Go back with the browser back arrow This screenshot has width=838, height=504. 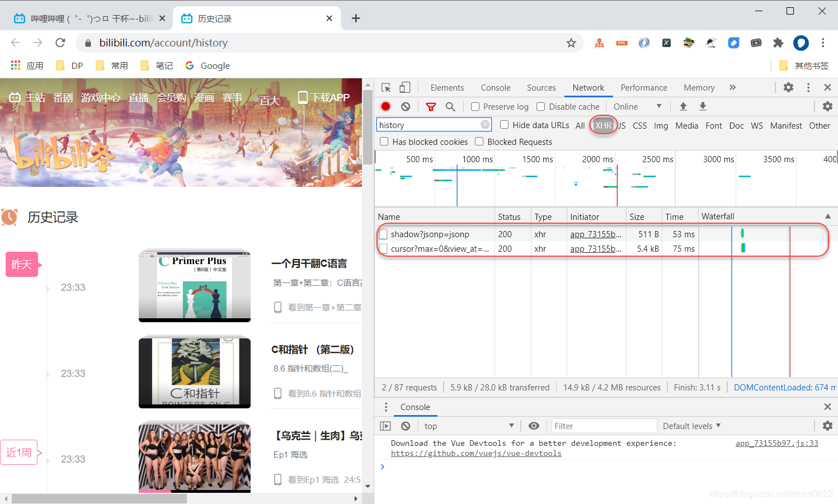coord(15,43)
